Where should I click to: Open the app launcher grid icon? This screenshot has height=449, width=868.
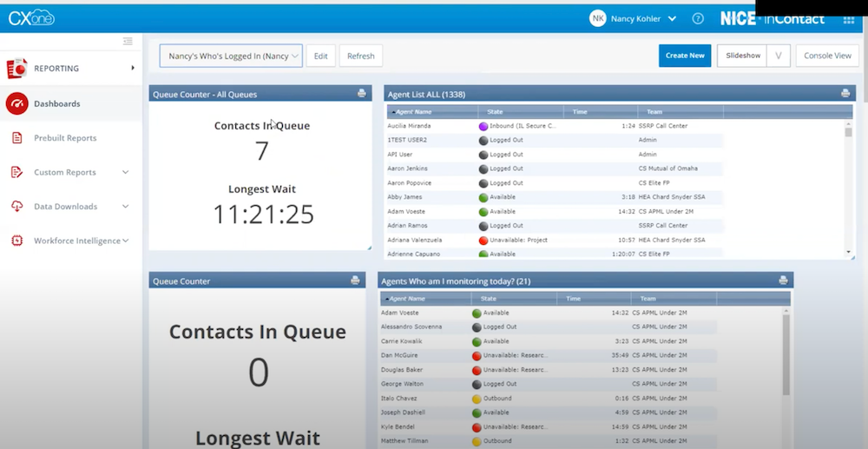click(848, 20)
